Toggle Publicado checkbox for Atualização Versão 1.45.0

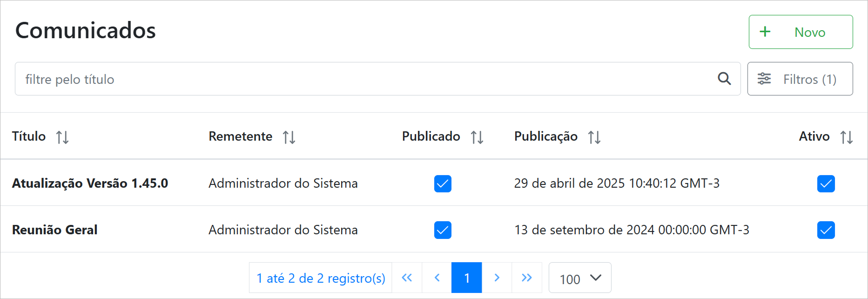443,183
